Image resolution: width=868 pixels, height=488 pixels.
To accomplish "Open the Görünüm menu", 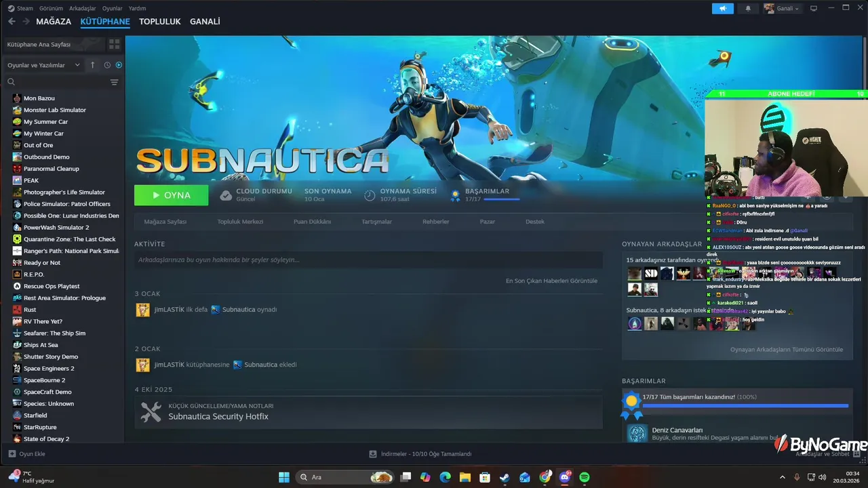I will point(51,8).
